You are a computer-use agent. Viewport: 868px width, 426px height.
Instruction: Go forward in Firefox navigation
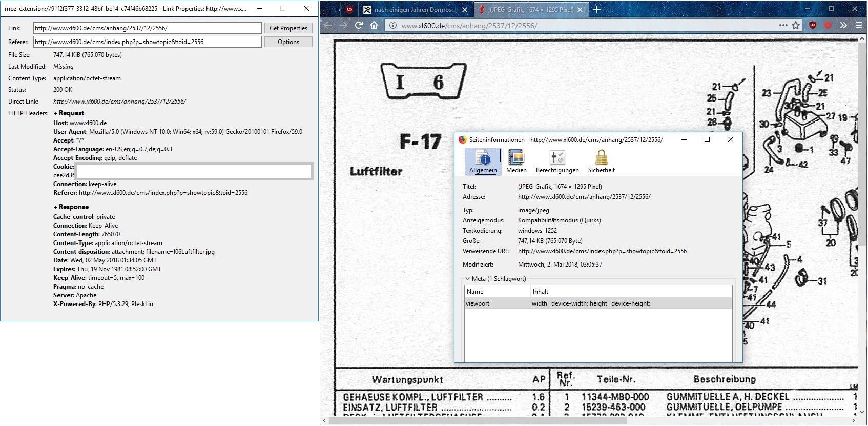point(343,25)
